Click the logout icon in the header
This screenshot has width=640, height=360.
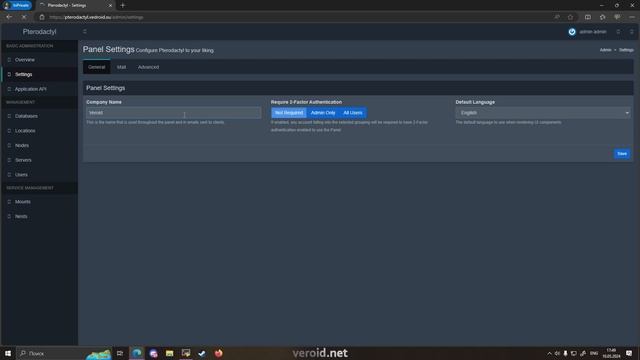click(631, 32)
